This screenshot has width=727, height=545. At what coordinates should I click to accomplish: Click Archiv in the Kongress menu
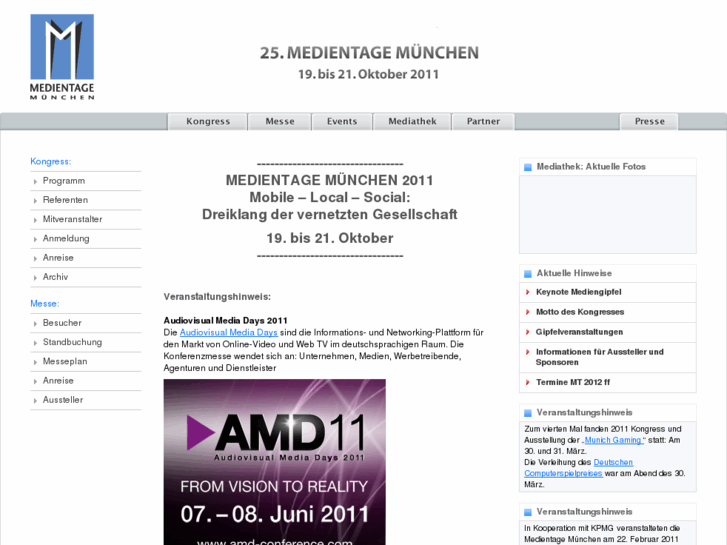coord(55,277)
